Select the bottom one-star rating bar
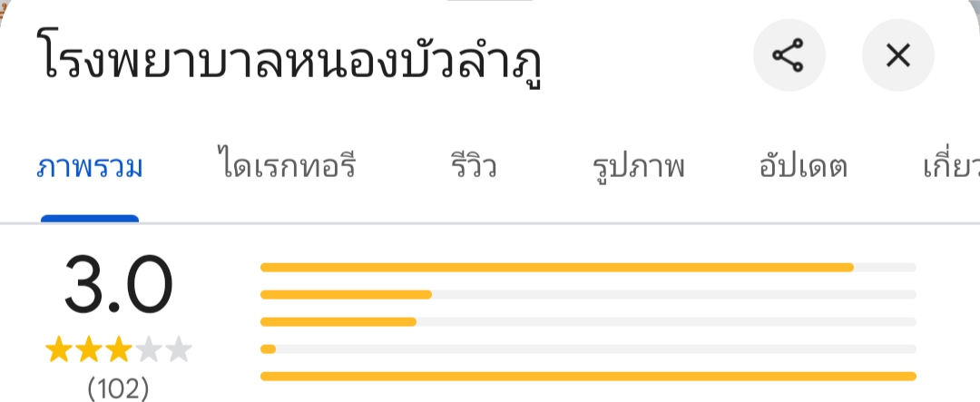Viewport: 980px width, 402px height. [588, 376]
